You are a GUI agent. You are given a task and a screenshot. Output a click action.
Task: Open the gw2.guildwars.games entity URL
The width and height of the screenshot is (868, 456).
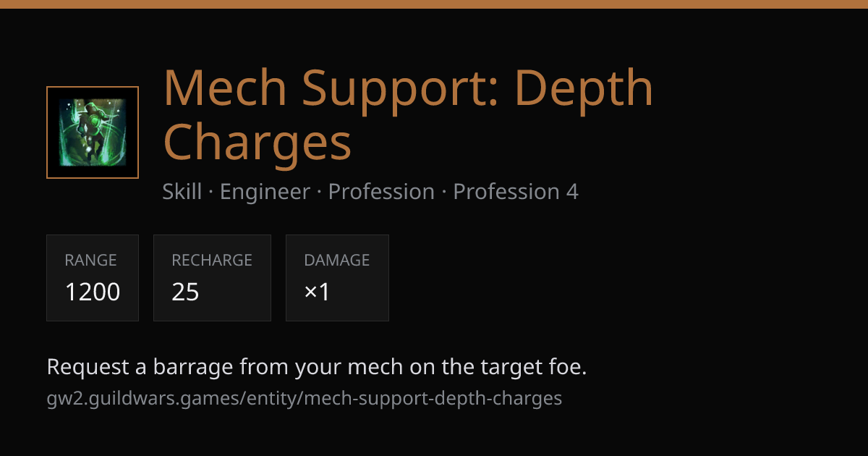tap(305, 398)
